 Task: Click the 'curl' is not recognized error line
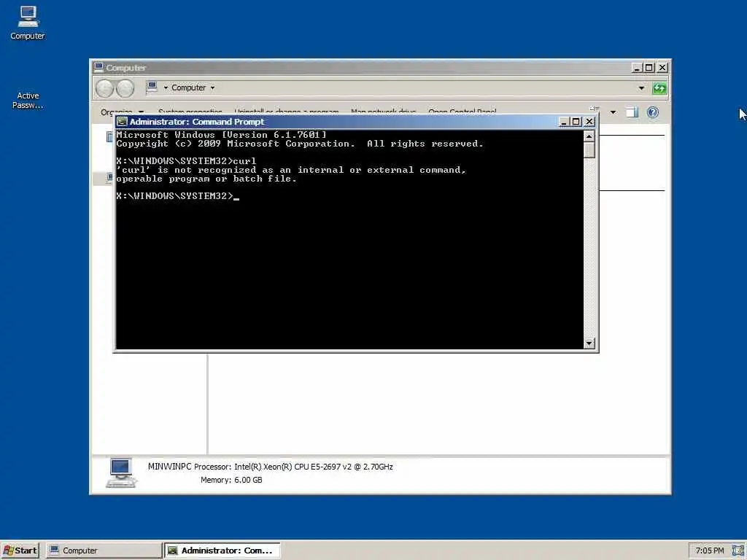[291, 170]
